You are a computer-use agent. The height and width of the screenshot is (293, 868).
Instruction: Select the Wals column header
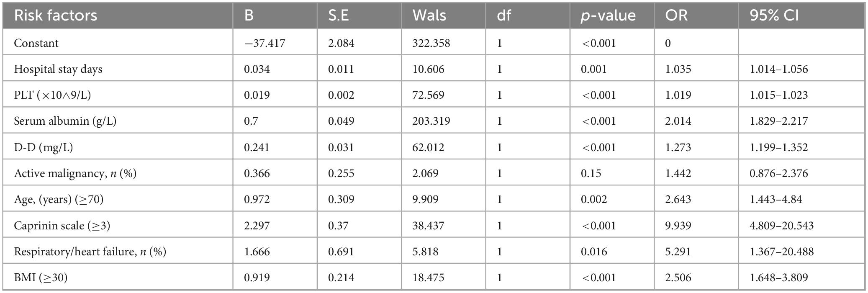tap(429, 15)
